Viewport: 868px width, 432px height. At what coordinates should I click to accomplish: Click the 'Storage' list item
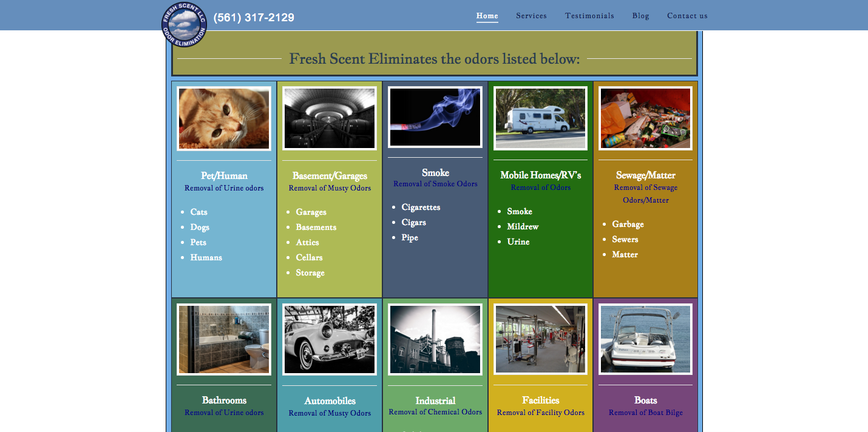(310, 273)
